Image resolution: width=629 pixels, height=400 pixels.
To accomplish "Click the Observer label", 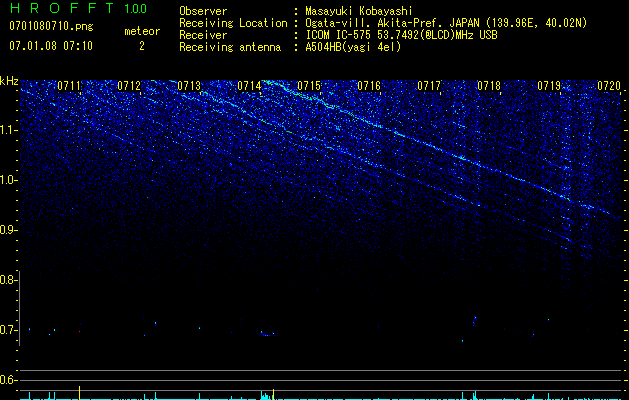I will 203,11.
